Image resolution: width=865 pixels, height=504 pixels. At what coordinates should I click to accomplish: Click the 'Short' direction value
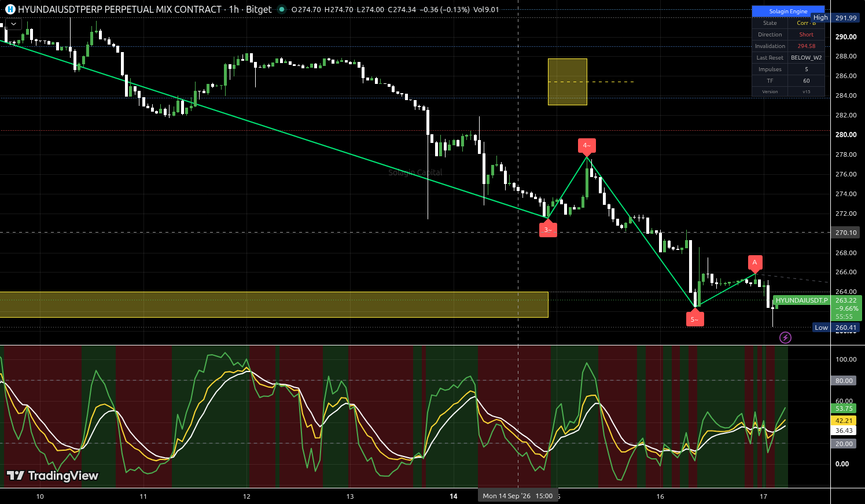(806, 35)
